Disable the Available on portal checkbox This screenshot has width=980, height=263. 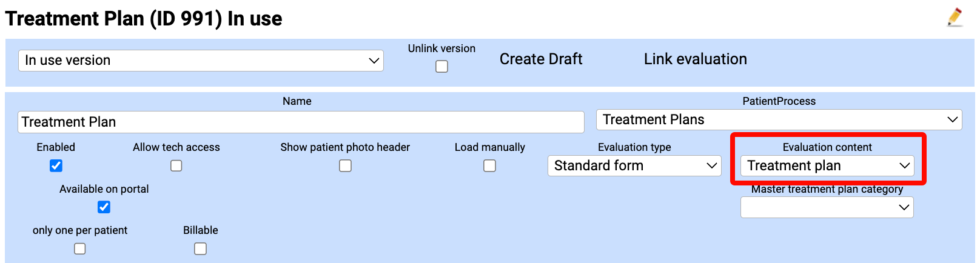pyautogui.click(x=104, y=207)
